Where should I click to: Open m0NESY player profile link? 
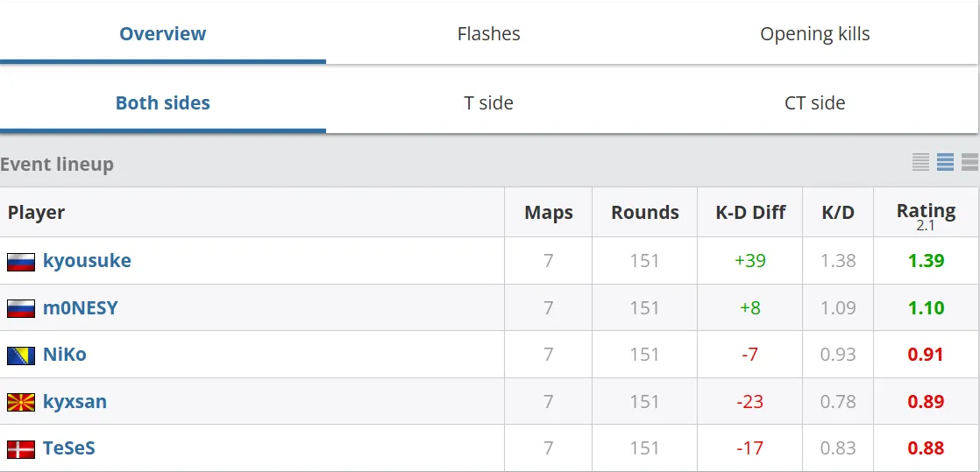(x=80, y=307)
